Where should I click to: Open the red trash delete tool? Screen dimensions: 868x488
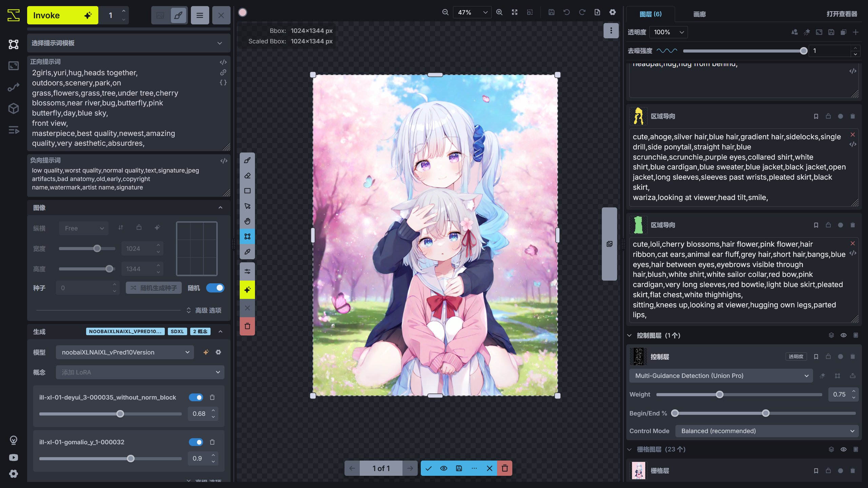pyautogui.click(x=247, y=326)
